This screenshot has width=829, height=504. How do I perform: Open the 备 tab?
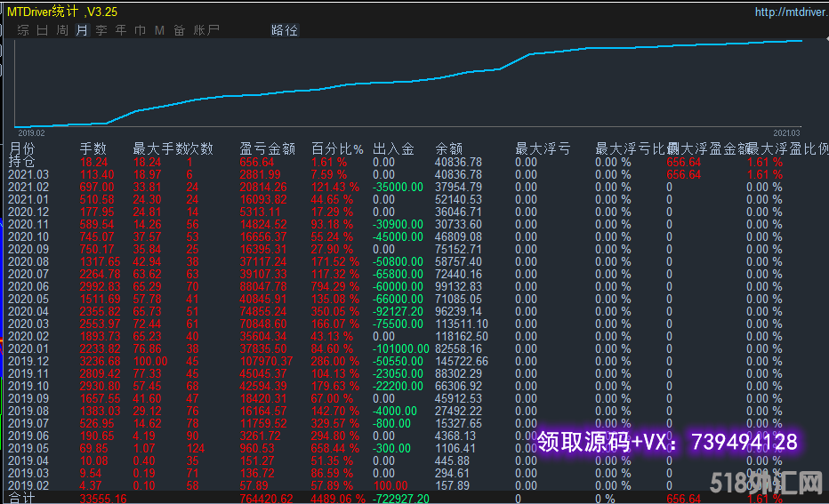tap(180, 30)
